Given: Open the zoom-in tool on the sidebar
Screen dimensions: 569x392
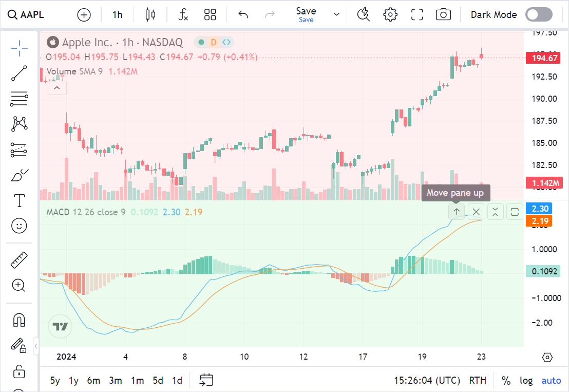Looking at the screenshot, I should (19, 285).
